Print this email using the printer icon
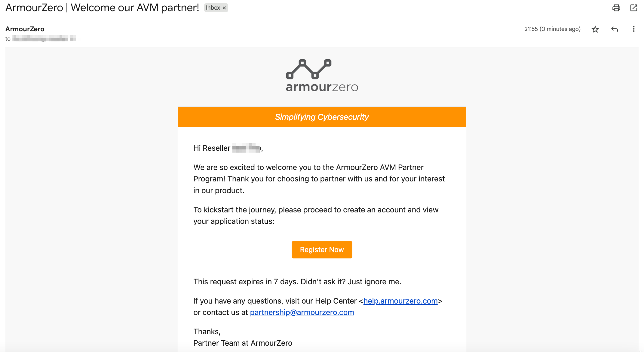644x352 pixels. click(x=616, y=8)
